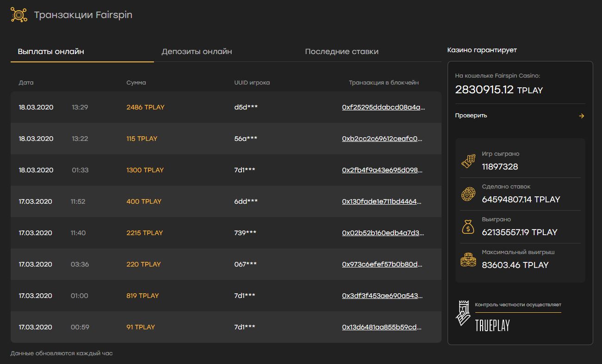Select the Выплаты онлайн tab
The image size is (602, 364).
51,52
